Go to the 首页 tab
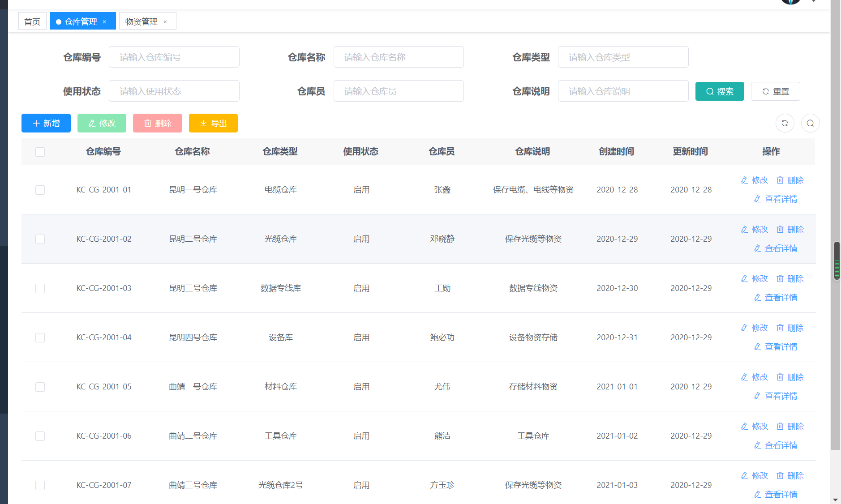The height and width of the screenshot is (504, 841). [x=32, y=21]
